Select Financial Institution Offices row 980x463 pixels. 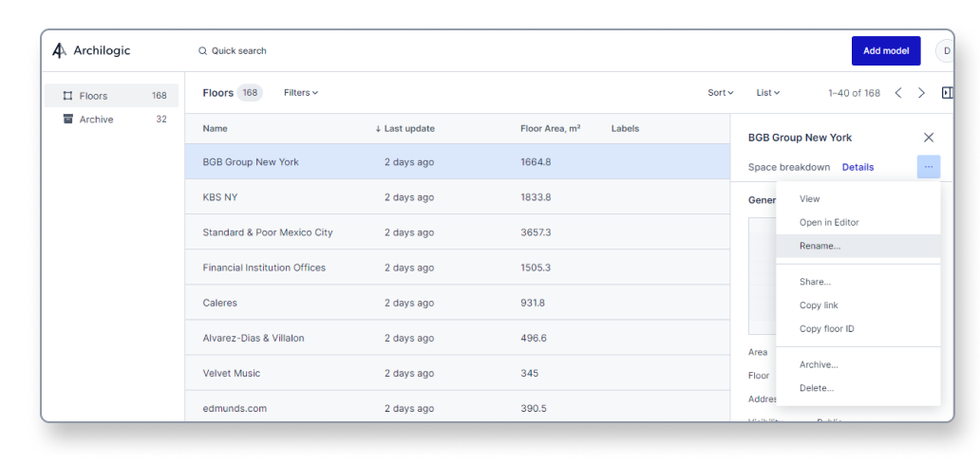[x=458, y=268]
